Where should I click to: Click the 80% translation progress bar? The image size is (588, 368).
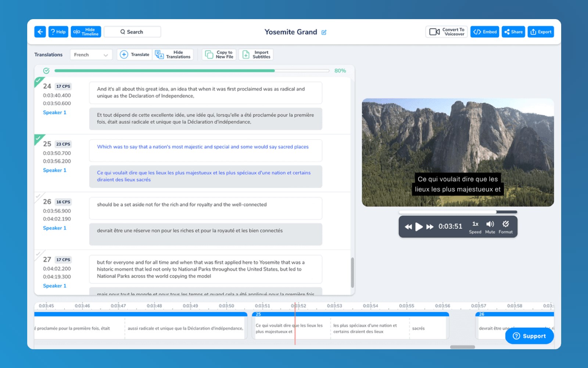click(191, 71)
